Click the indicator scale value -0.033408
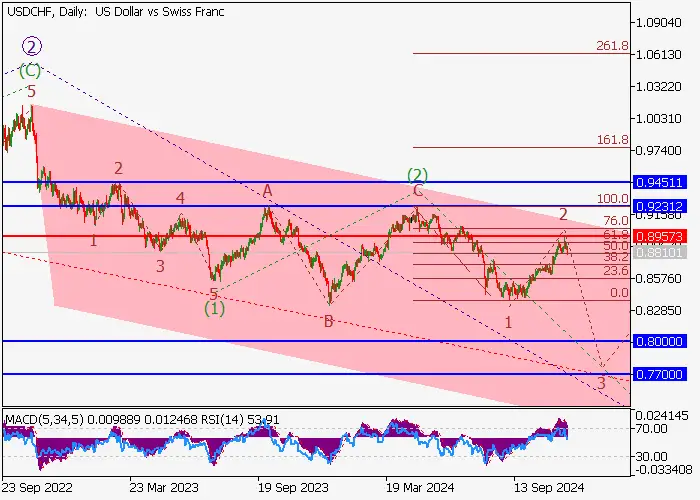This screenshot has width=700, height=500. pyautogui.click(x=663, y=470)
